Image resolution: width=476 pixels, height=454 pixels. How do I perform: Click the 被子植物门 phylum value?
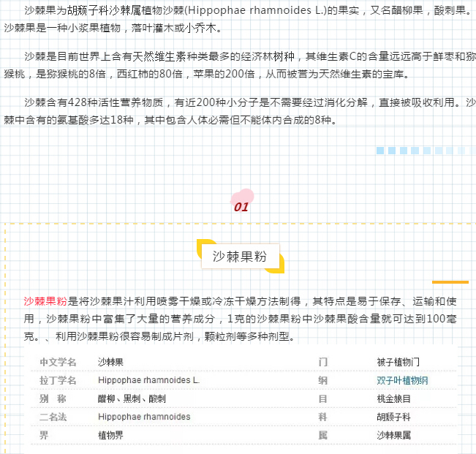pos(398,362)
